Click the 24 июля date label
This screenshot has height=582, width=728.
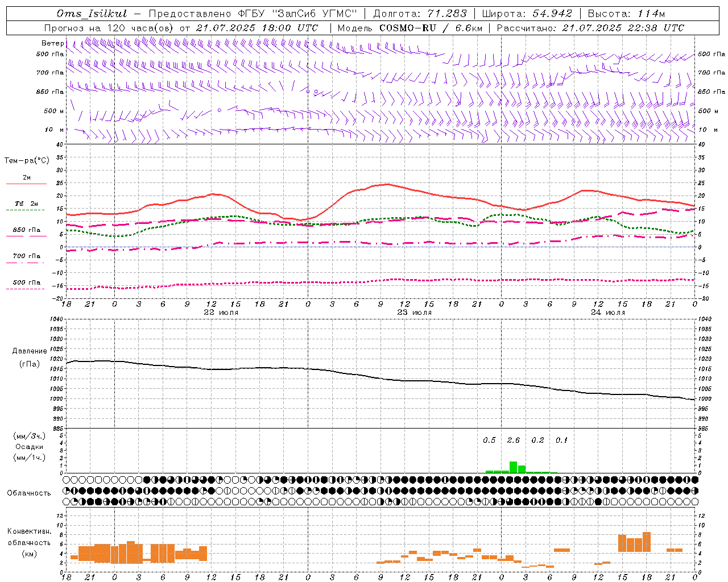click(607, 313)
